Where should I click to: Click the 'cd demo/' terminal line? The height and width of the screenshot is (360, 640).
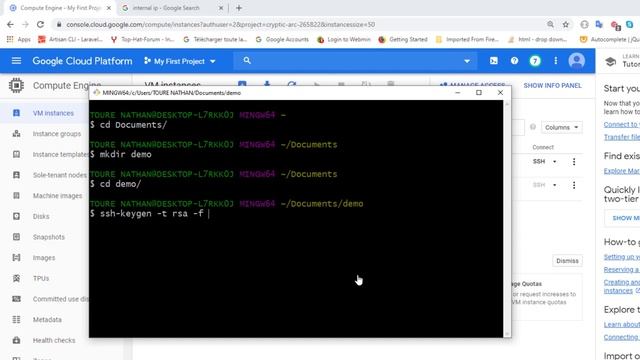[116, 184]
